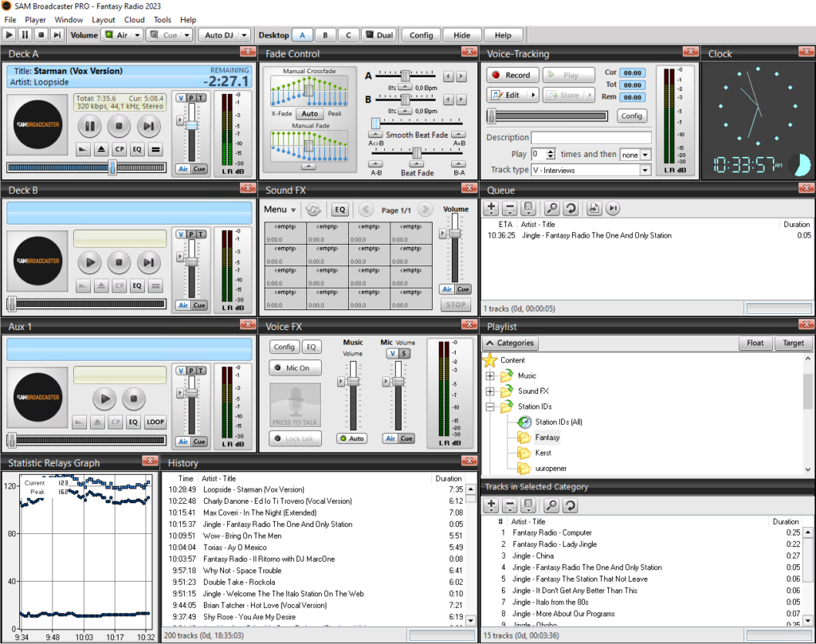Open the Tools menu

(x=163, y=20)
